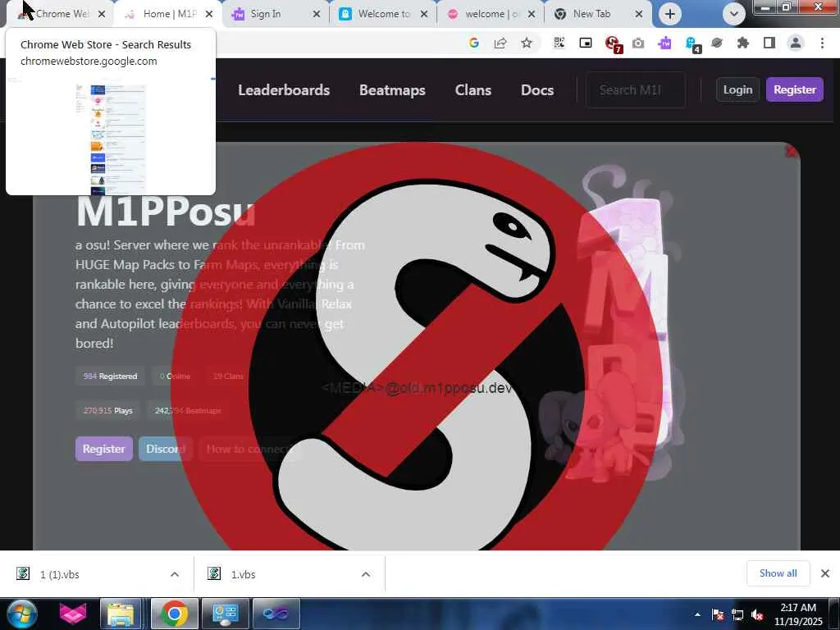Viewport: 840px width, 630px height.
Task: Click Show all downloads
Action: tap(778, 573)
